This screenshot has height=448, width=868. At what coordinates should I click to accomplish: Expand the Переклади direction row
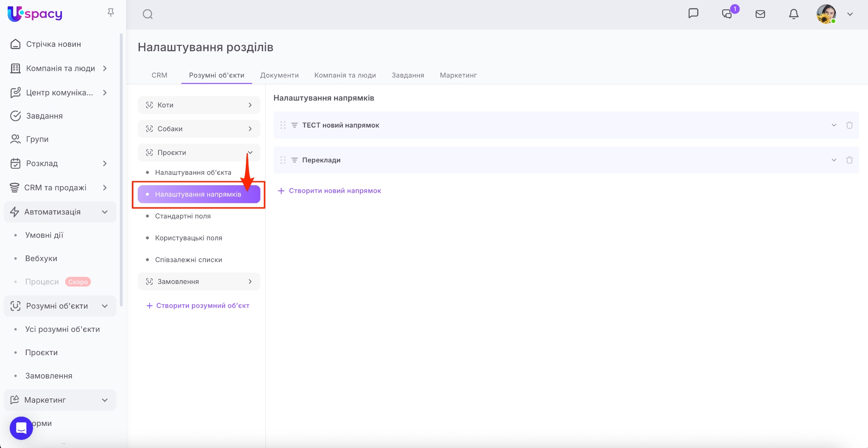[x=834, y=160]
